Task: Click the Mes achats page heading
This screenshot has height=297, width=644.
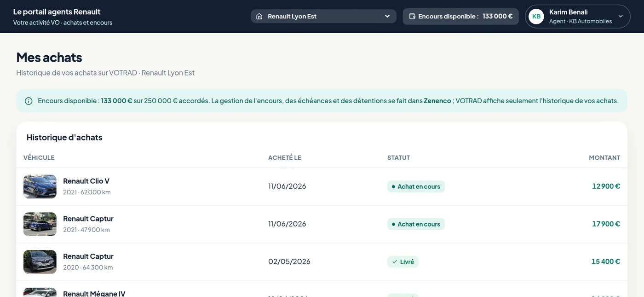Action: coord(49,57)
